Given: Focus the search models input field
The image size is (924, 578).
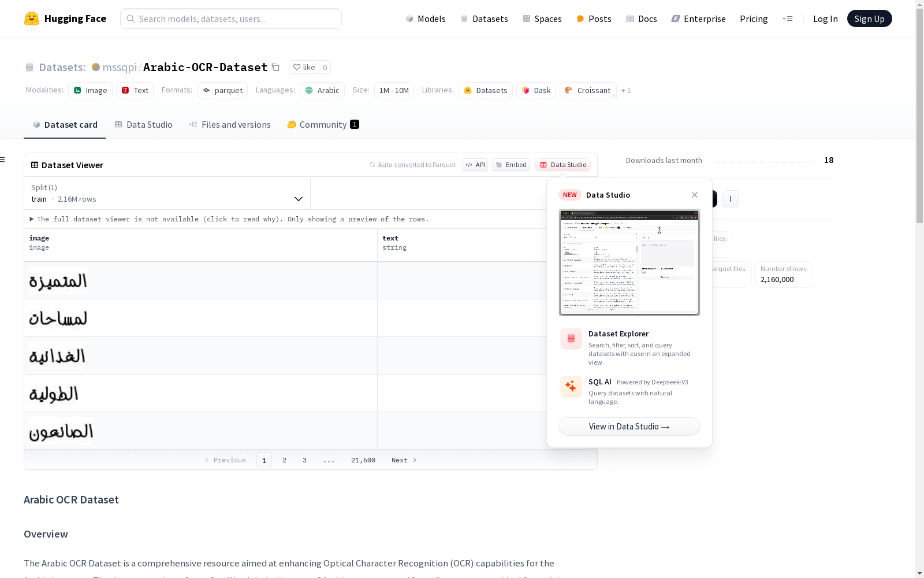Looking at the screenshot, I should coord(231,18).
